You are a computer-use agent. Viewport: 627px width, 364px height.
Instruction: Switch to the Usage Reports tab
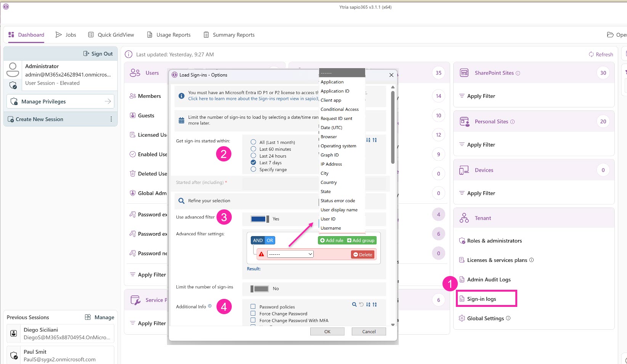[168, 35]
